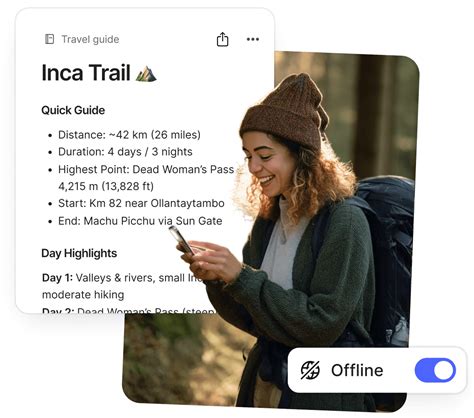Click the 'Offline' label text
Screen dimensions: 474x418
[x=357, y=370]
